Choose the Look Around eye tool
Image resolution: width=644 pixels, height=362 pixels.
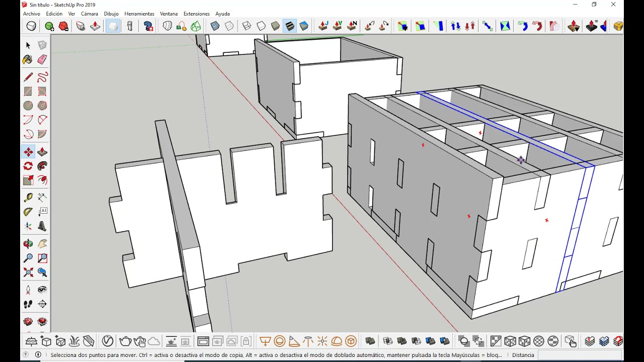tap(42, 290)
